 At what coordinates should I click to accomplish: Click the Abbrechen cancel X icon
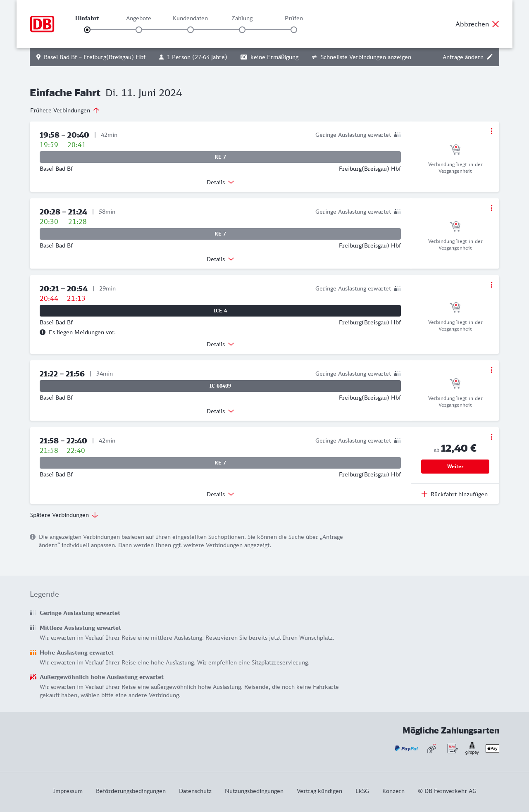point(496,24)
